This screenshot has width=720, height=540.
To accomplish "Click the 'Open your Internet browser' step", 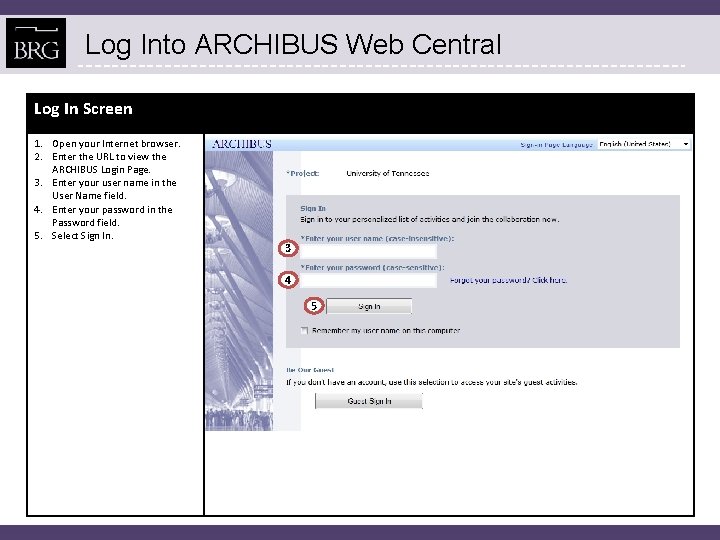I will tap(116, 144).
